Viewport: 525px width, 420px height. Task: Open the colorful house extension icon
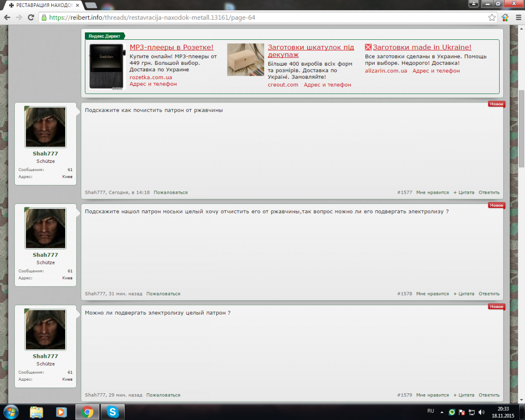(505, 17)
